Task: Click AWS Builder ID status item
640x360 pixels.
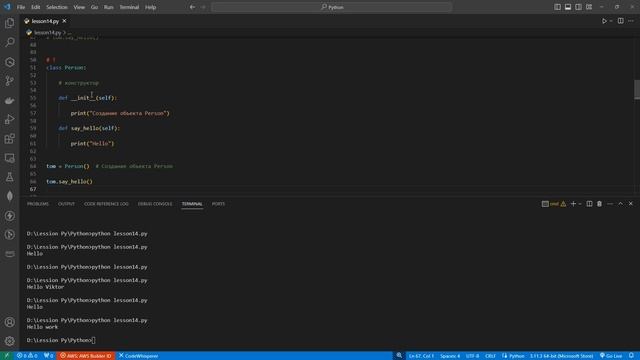Action: pyautogui.click(x=86, y=356)
